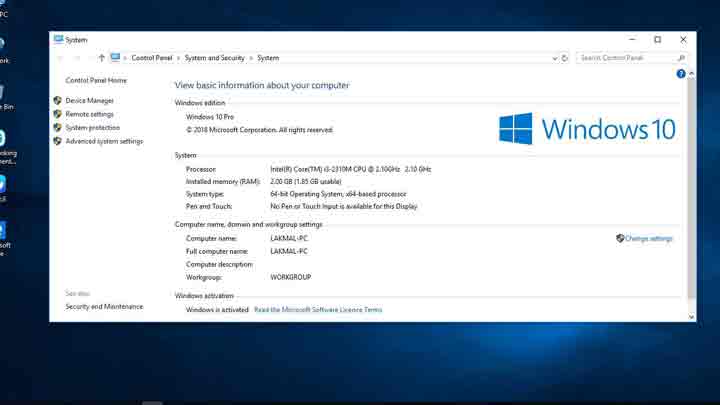The width and height of the screenshot is (720, 405).
Task: Maximize the System window
Action: (658, 39)
